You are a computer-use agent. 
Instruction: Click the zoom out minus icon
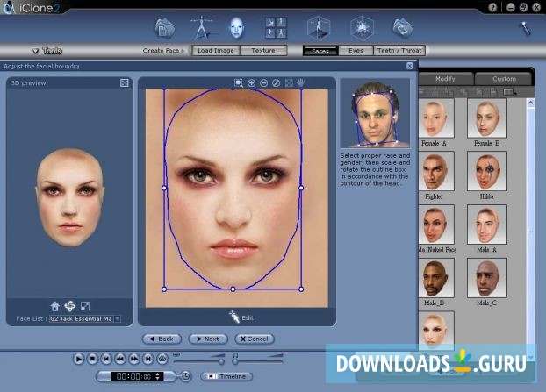click(264, 82)
